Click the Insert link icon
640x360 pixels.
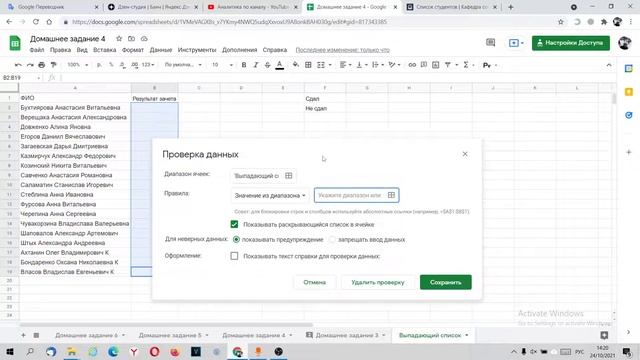tap(412, 65)
